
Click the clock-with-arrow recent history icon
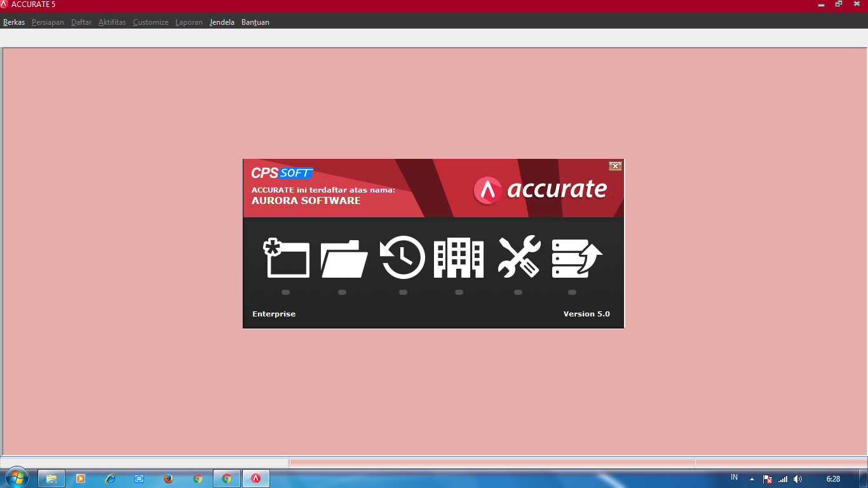coord(403,257)
